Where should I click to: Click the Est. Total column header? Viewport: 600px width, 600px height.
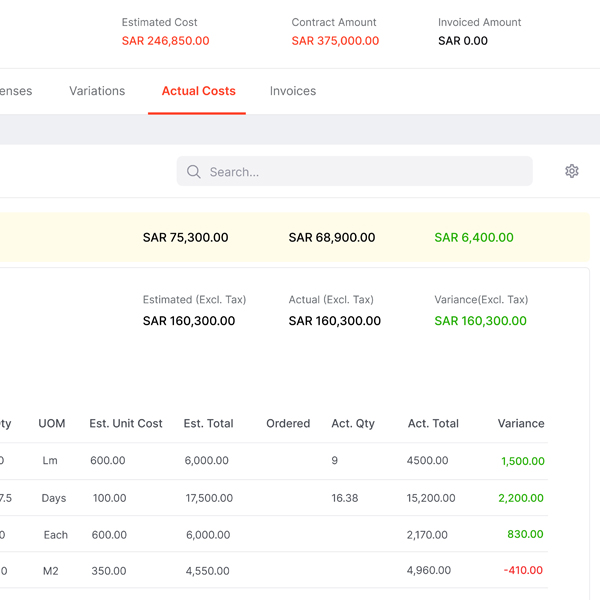[208, 424]
